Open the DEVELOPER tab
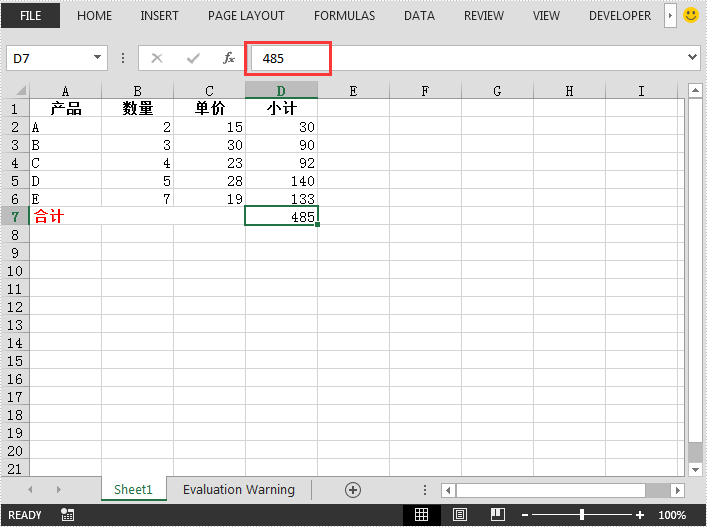707x527 pixels. pyautogui.click(x=620, y=16)
